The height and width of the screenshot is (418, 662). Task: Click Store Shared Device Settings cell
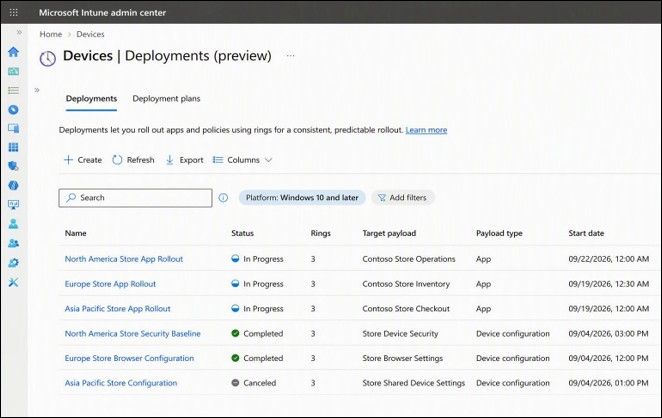[x=413, y=383]
